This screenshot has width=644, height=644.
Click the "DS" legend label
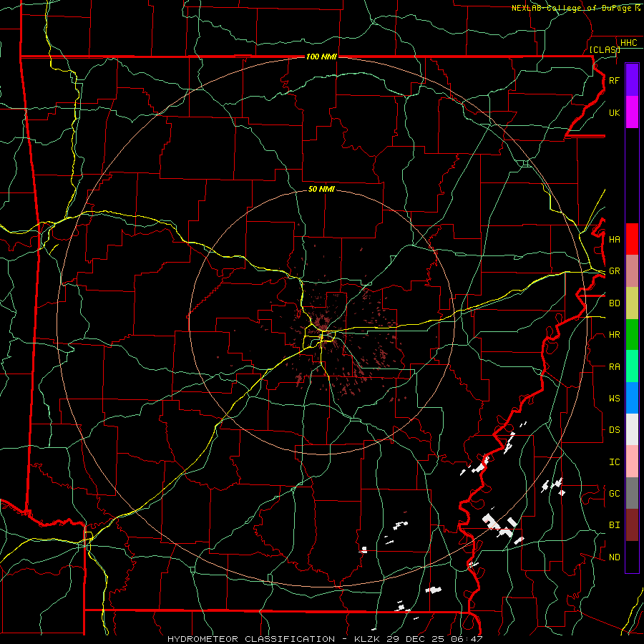point(614,430)
